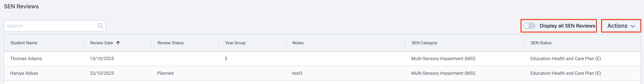Click Haniya Abbas' Education Health Care Plan cell
The image size is (644, 84).
(566, 73)
